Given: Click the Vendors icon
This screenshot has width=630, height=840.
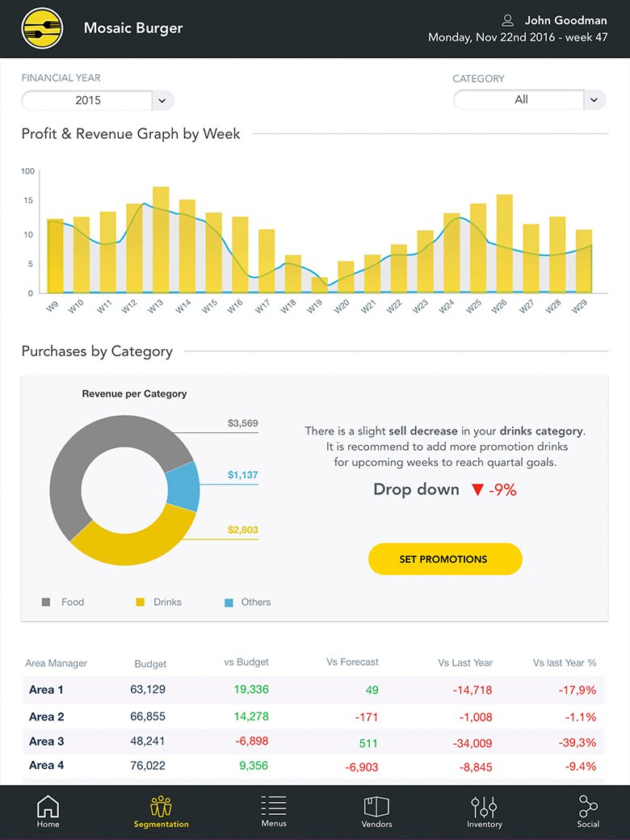Looking at the screenshot, I should click(x=376, y=810).
